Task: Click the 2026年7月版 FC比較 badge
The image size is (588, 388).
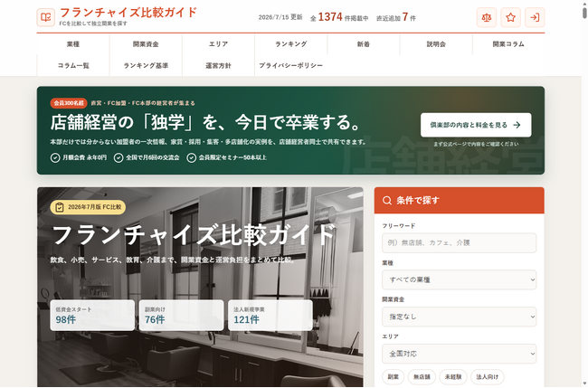Action: pyautogui.click(x=88, y=207)
